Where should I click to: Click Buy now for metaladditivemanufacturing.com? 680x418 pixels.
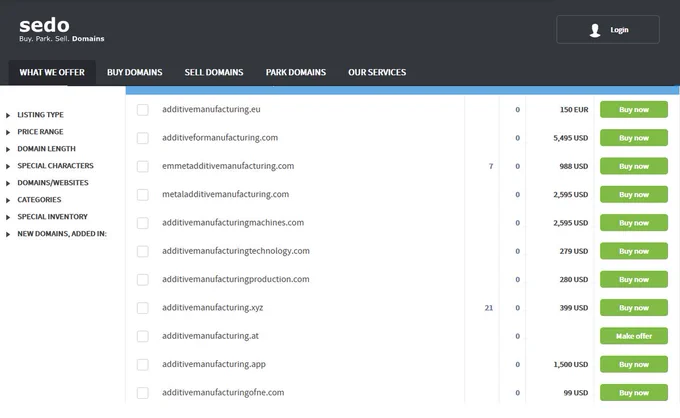pyautogui.click(x=634, y=195)
